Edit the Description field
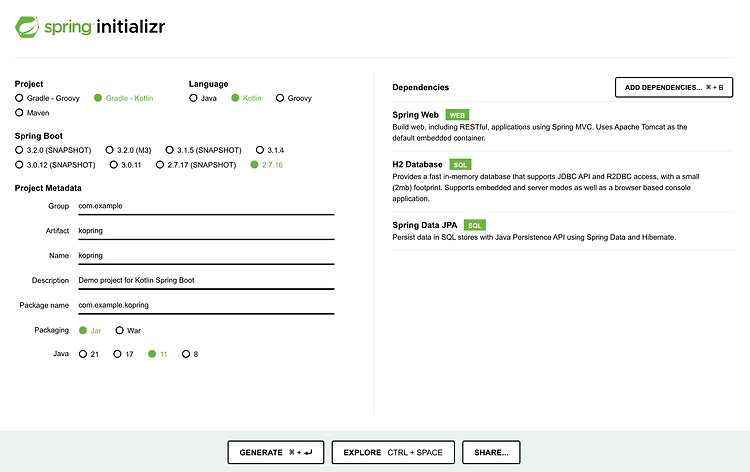This screenshot has height=472, width=750. [x=206, y=281]
